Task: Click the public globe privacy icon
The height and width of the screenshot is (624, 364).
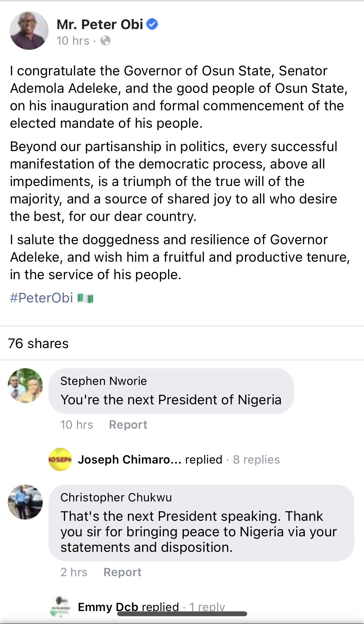Action: tap(105, 41)
